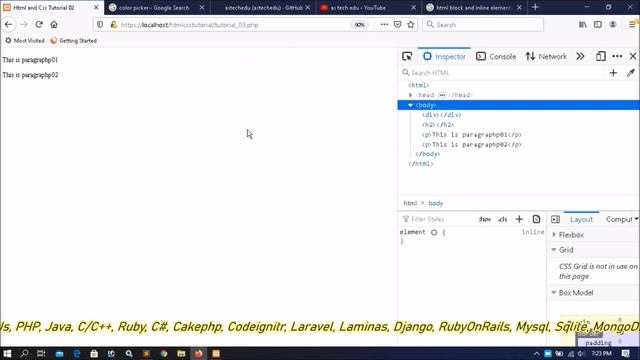Go to the Firefox home page

point(54,24)
